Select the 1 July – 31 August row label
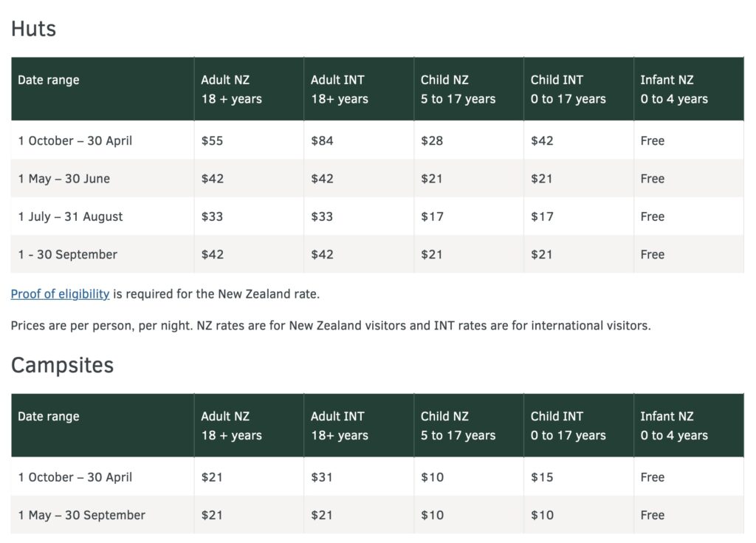756x543 pixels. (x=71, y=216)
